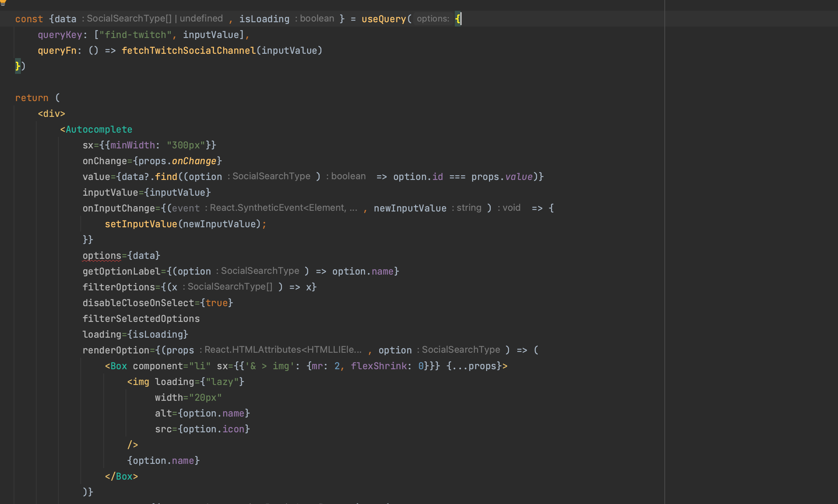Click the 'options:' parameter hint in useQuery
The width and height of the screenshot is (838, 504).
tap(433, 19)
